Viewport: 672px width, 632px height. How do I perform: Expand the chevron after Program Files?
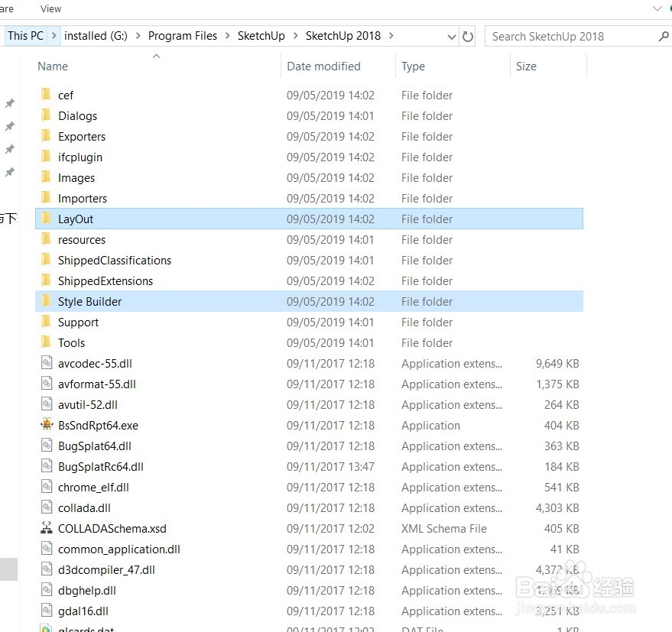coord(228,36)
